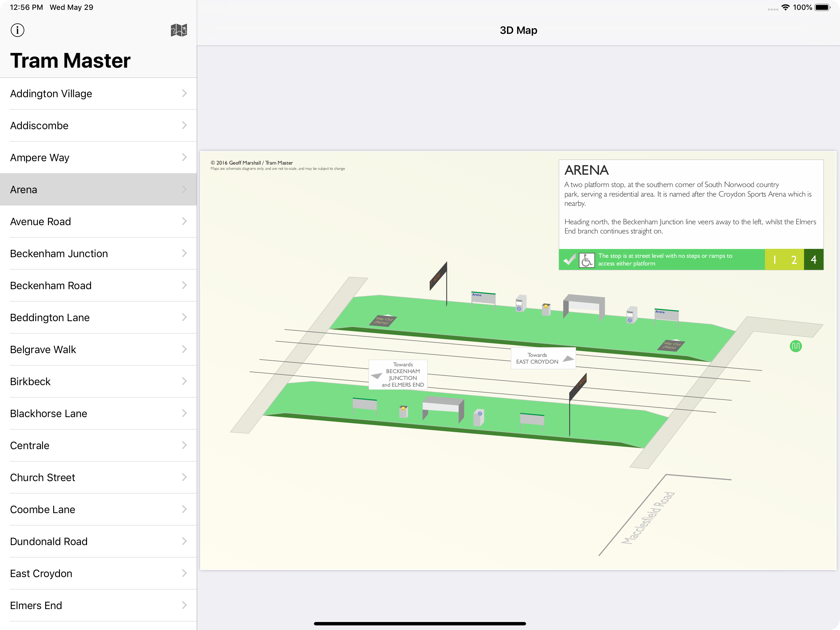Tap the right ticket machine on upper platform
The image size is (840, 630).
point(632,315)
